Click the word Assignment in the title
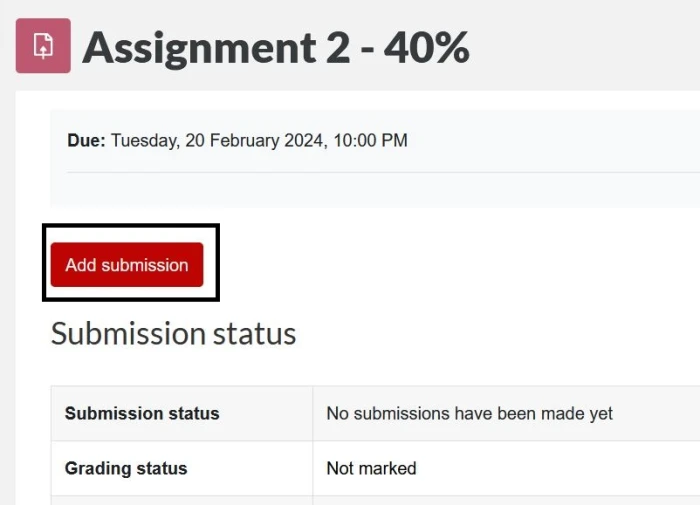Screen dimensions: 700x505 (x=199, y=49)
